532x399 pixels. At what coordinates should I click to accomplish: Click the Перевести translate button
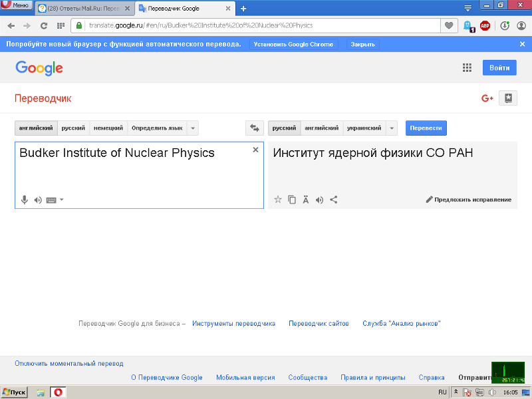[x=426, y=128]
